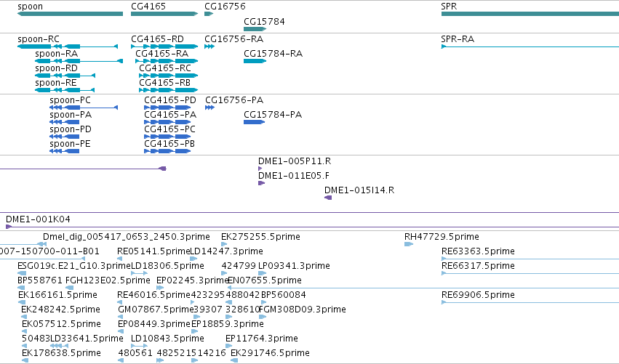Screen dimensions: 619x364
Task: Select EST EK178638.5prime label
Action: pos(61,354)
